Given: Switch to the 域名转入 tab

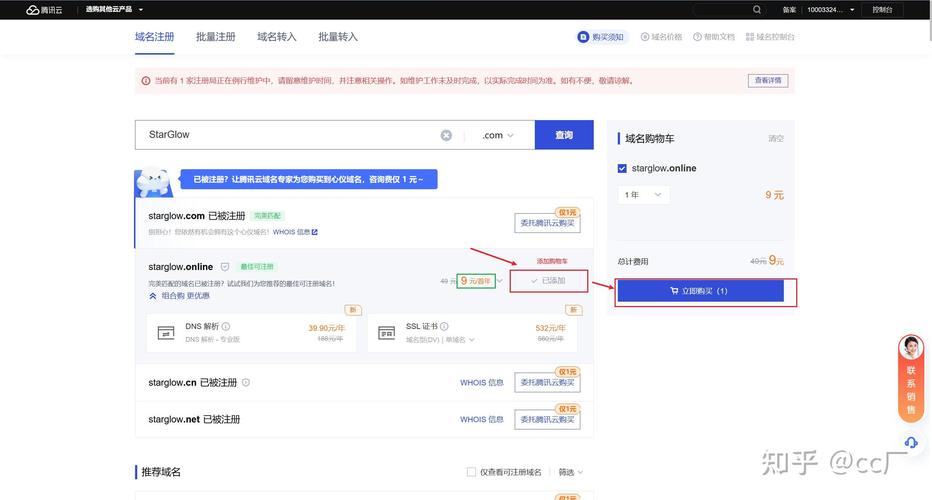Looking at the screenshot, I should click(277, 37).
